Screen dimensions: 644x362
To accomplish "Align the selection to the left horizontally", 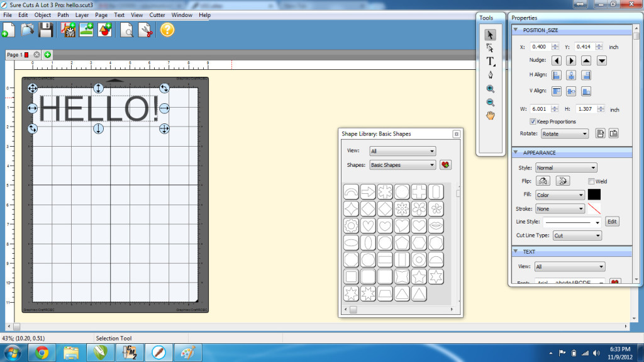I will pos(557,76).
